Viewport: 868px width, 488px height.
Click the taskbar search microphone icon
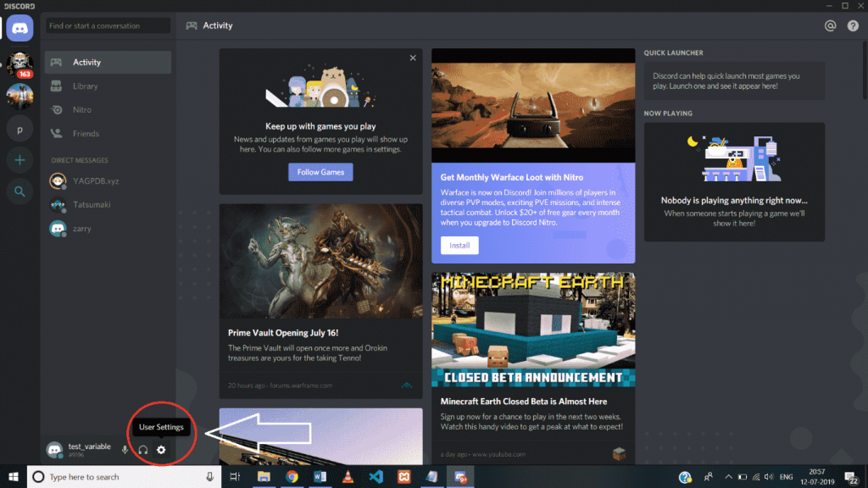click(210, 476)
